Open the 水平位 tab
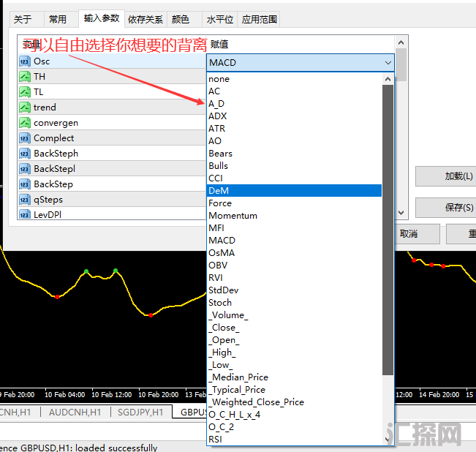476x452 pixels. pyautogui.click(x=220, y=20)
